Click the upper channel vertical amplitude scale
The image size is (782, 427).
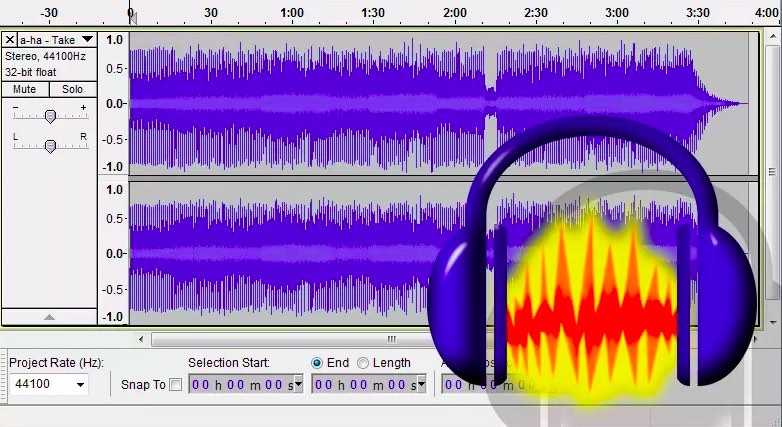(114, 103)
